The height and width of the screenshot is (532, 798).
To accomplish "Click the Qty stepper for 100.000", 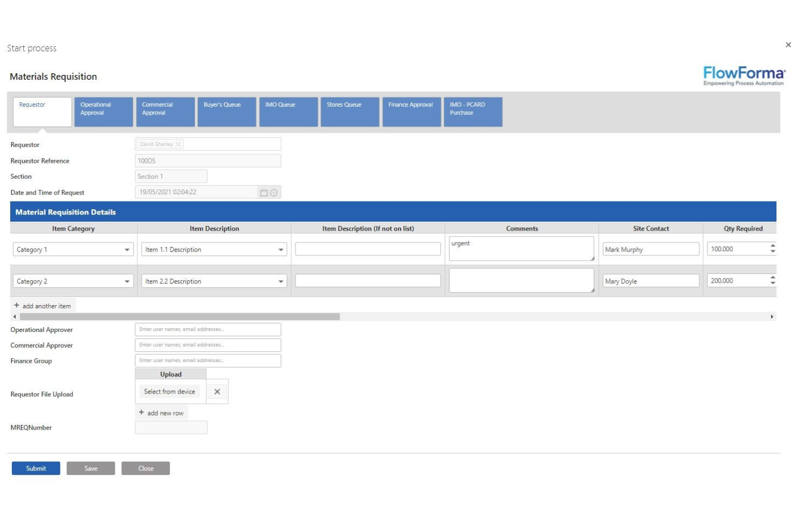I will [x=773, y=248].
